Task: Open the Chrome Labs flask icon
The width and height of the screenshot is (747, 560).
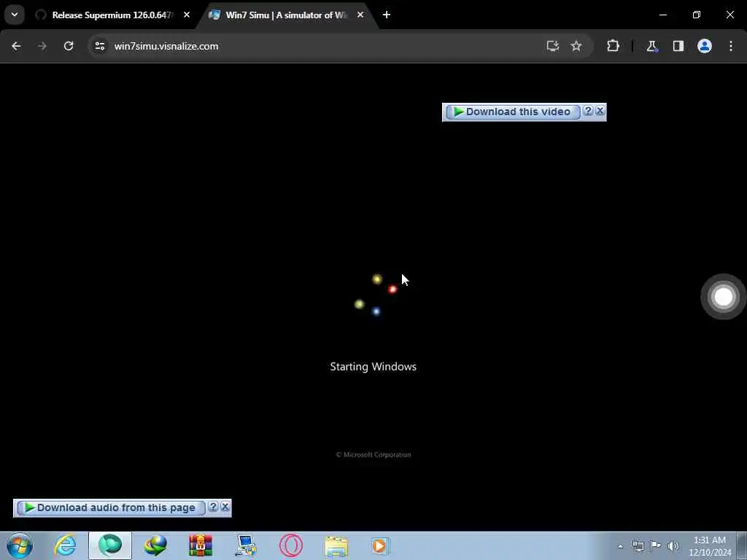Action: coord(651,46)
